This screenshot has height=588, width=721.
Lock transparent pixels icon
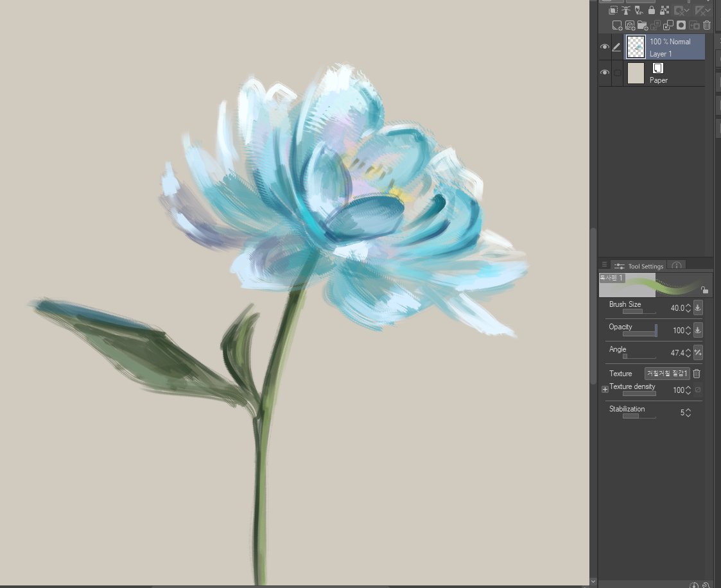pos(665,10)
